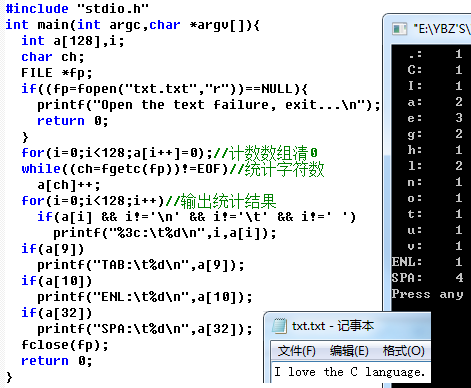This screenshot has height=388, width=471.
Task: Click the 'a[ch]++;' statement
Action: [69, 185]
